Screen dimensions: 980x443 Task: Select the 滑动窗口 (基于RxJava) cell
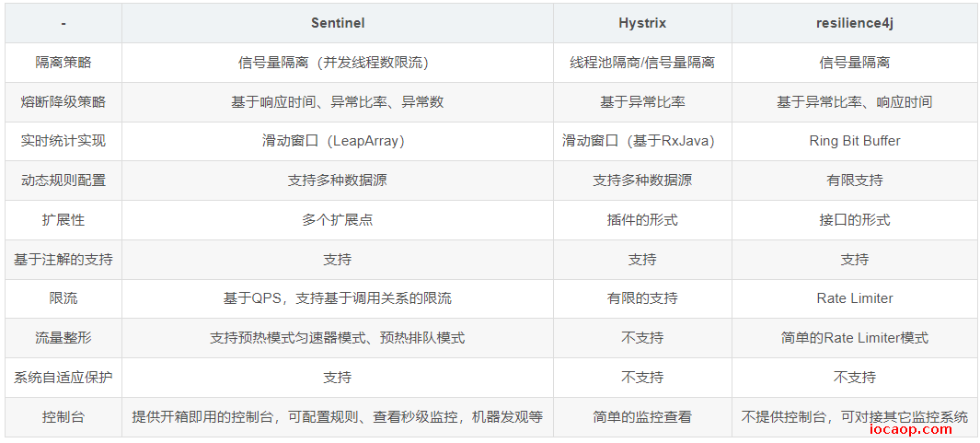pyautogui.click(x=642, y=141)
